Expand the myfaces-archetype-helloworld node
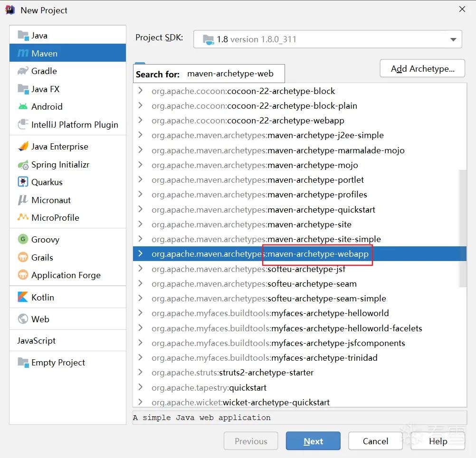Viewport: 476px width, 458px height. coord(140,313)
